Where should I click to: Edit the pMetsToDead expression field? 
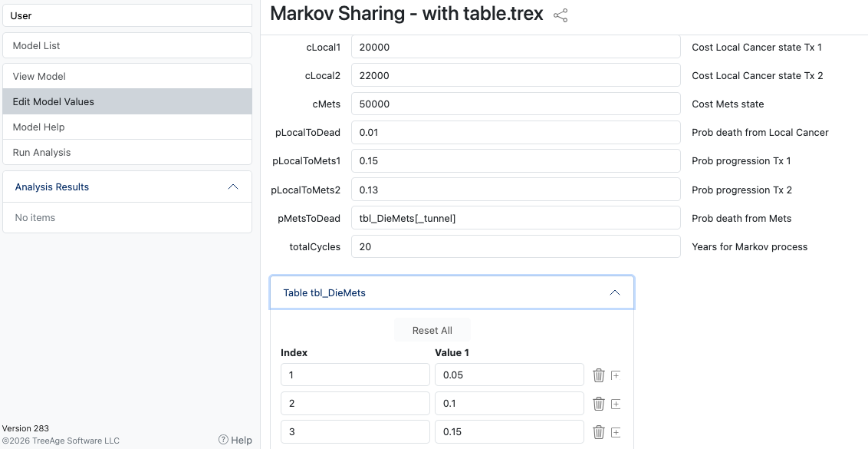[515, 218]
